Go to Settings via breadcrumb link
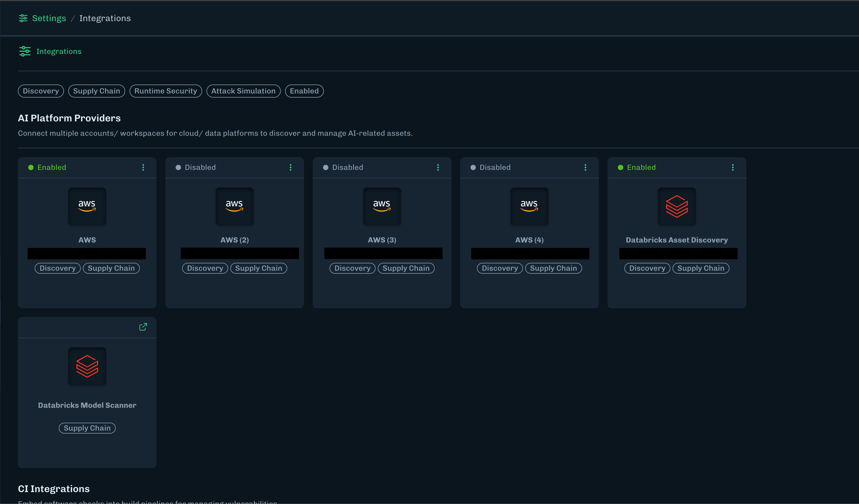This screenshot has height=504, width=859. 49,18
